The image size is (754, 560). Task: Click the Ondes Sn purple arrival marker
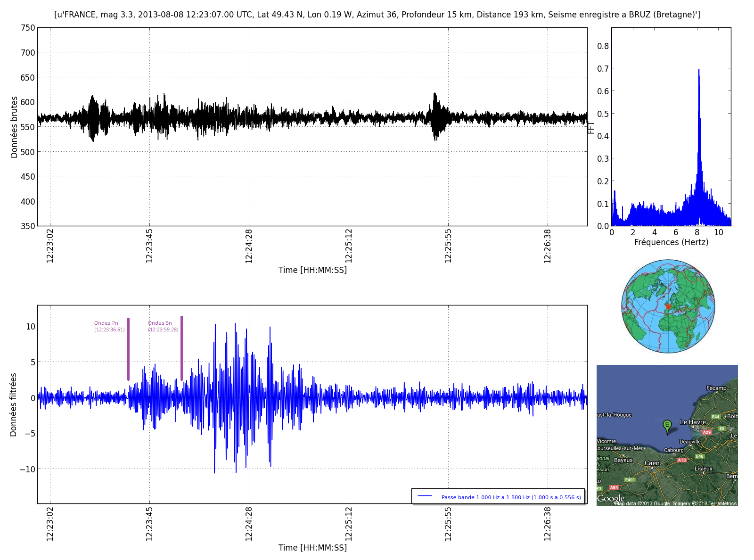coord(181,348)
